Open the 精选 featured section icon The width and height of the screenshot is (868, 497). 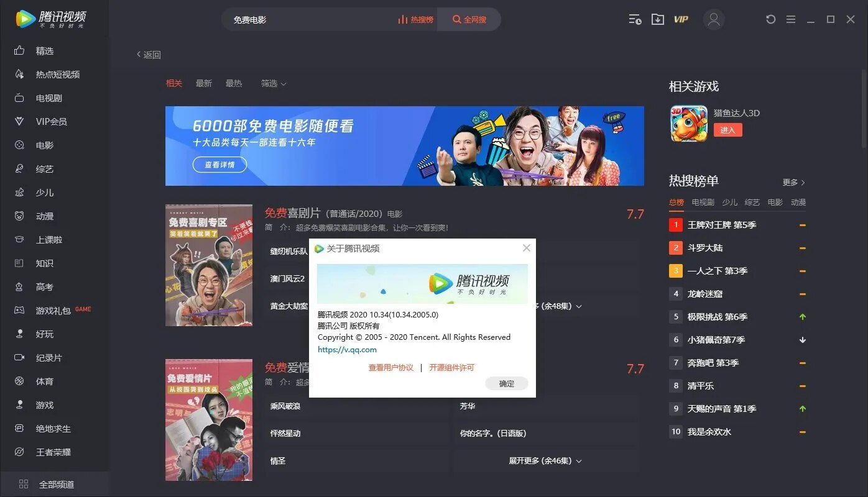[19, 51]
